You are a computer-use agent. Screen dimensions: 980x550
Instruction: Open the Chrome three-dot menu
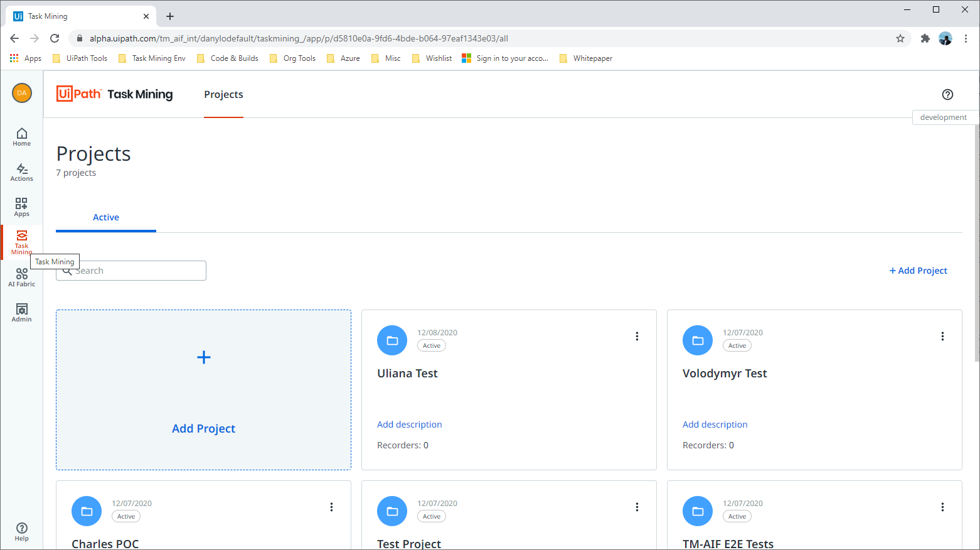pos(966,38)
